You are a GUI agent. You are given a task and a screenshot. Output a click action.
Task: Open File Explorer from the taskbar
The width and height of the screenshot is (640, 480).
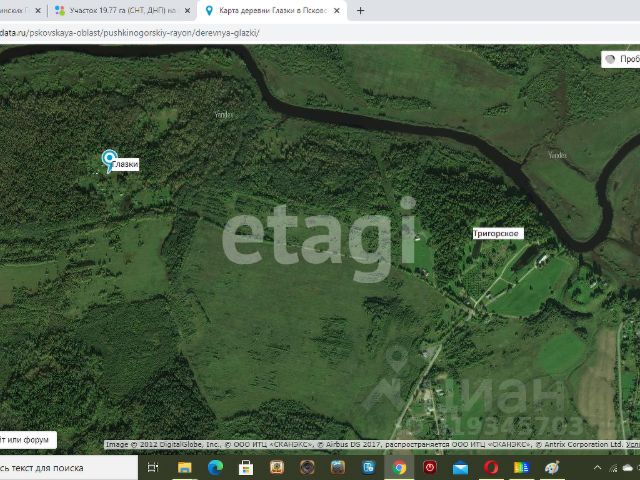[184, 468]
